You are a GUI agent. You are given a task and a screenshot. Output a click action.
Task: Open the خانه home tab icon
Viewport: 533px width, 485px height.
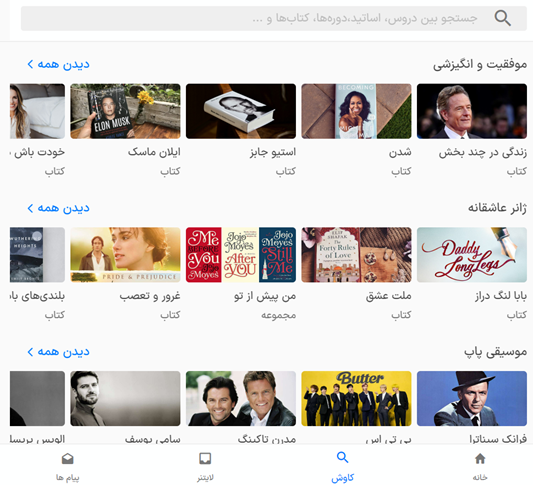(x=480, y=459)
